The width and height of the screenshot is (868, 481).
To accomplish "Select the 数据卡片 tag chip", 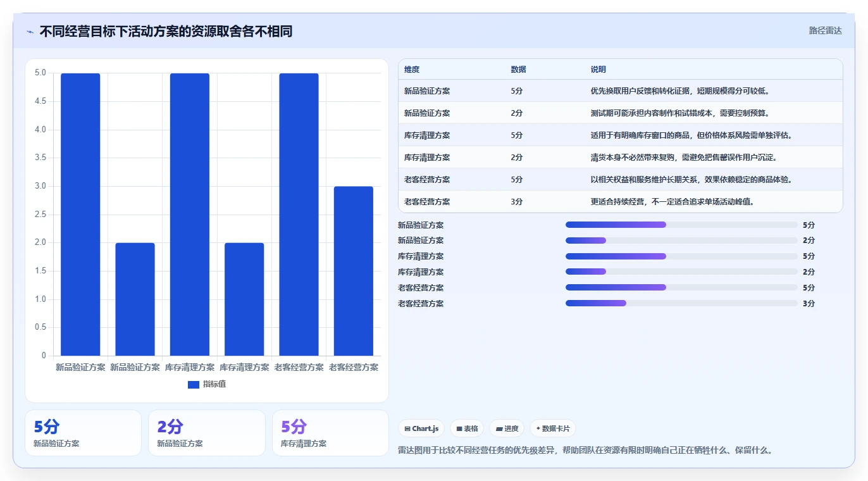I will 553,428.
